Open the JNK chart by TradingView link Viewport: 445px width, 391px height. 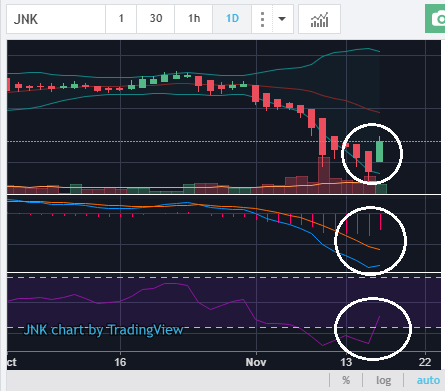(x=103, y=330)
